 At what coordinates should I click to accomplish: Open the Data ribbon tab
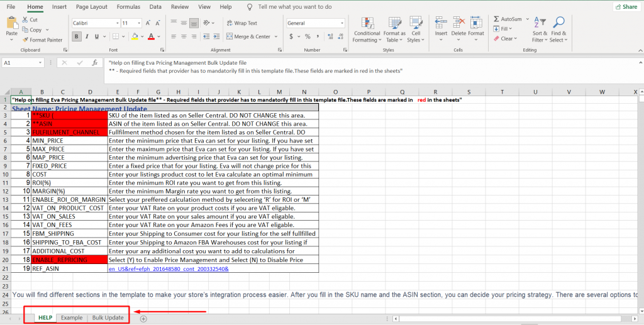click(x=155, y=6)
